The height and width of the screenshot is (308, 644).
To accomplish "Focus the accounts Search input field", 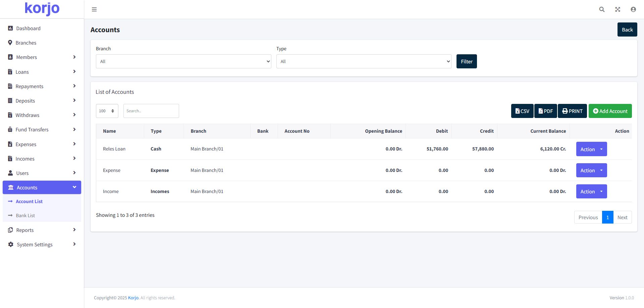I will 151,111.
